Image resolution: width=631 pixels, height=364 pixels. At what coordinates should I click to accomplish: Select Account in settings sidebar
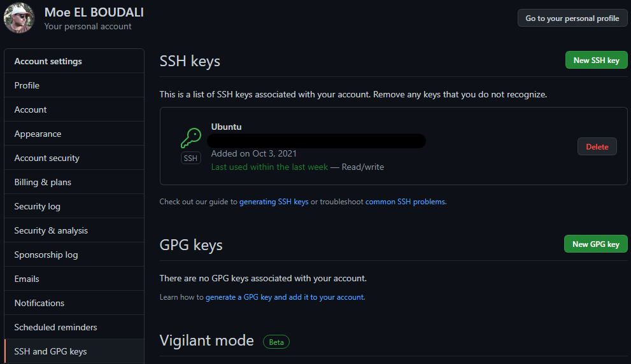(31, 109)
